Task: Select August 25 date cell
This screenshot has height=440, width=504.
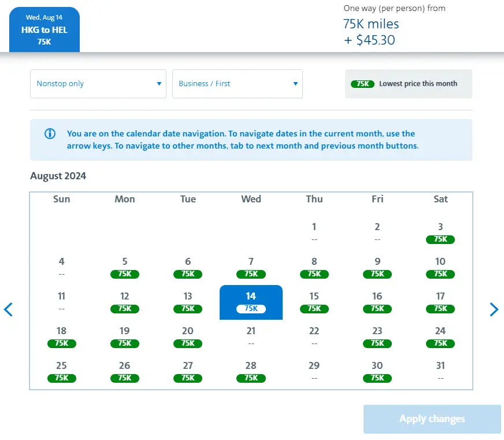Action: (x=61, y=371)
